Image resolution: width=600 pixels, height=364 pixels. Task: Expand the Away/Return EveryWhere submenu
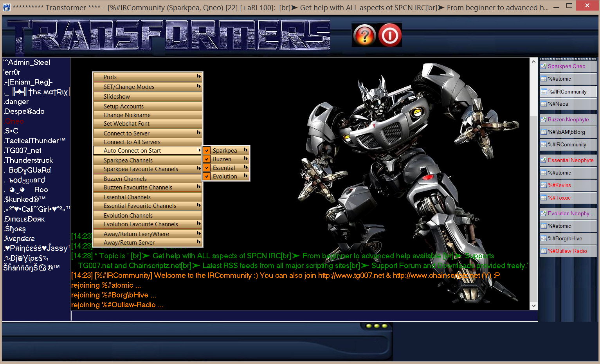tap(199, 234)
